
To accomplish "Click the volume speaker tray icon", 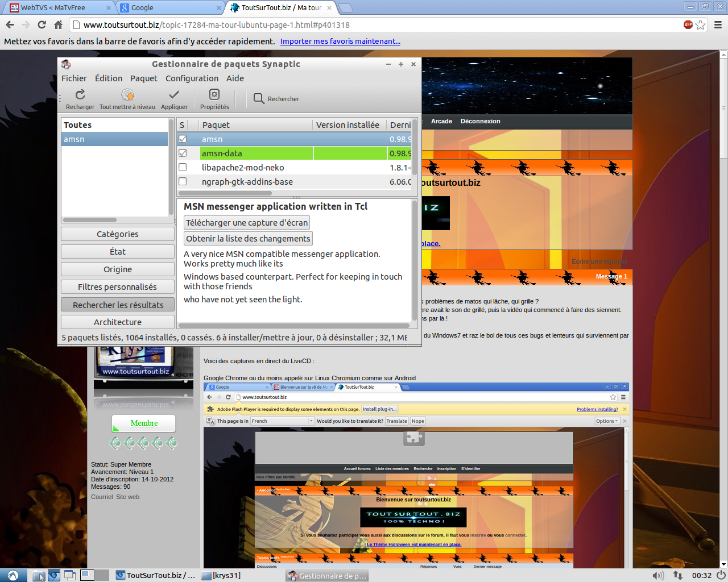I will pyautogui.click(x=658, y=575).
